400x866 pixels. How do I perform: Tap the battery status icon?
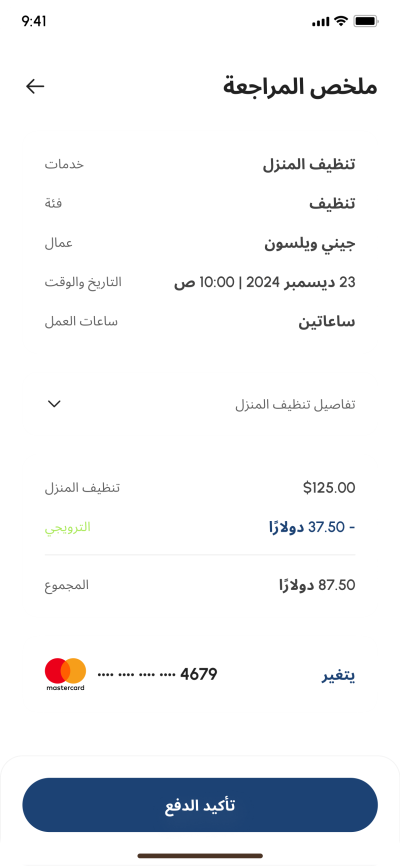366,22
